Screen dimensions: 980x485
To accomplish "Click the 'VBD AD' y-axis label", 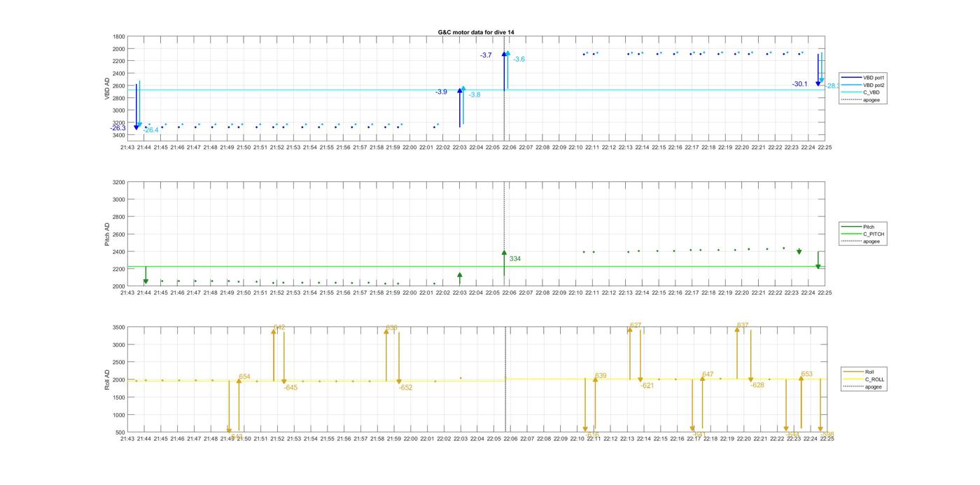I will click(107, 88).
